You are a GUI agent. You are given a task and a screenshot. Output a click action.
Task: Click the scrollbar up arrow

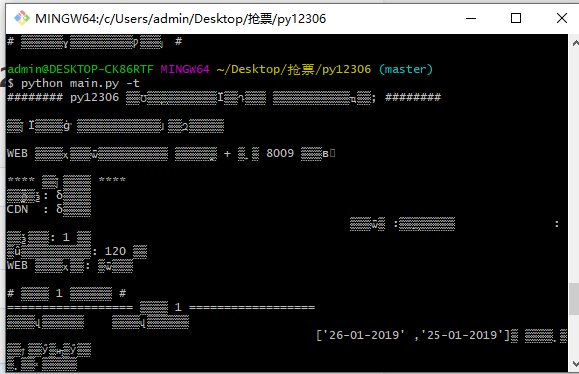click(x=575, y=43)
